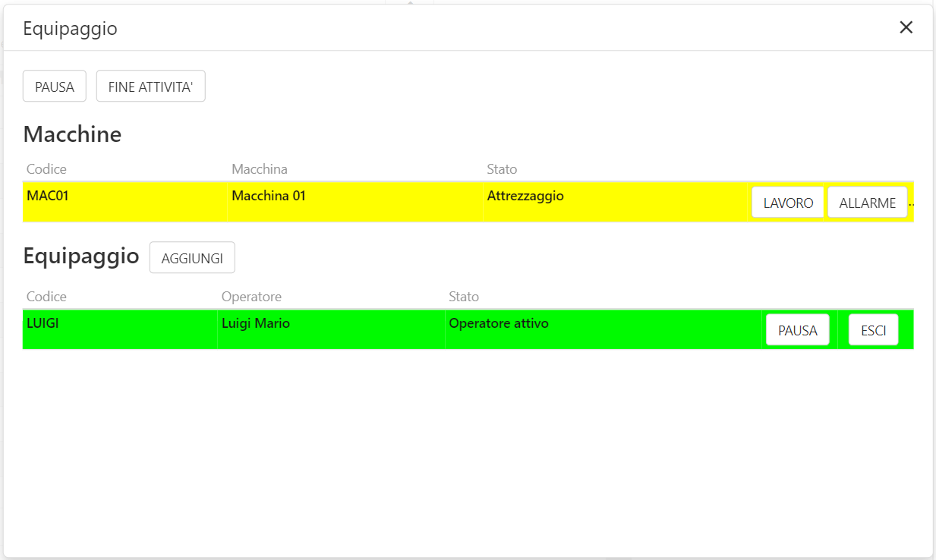Click the top PAUSA button
Screen dimensions: 936x560
coord(55,87)
